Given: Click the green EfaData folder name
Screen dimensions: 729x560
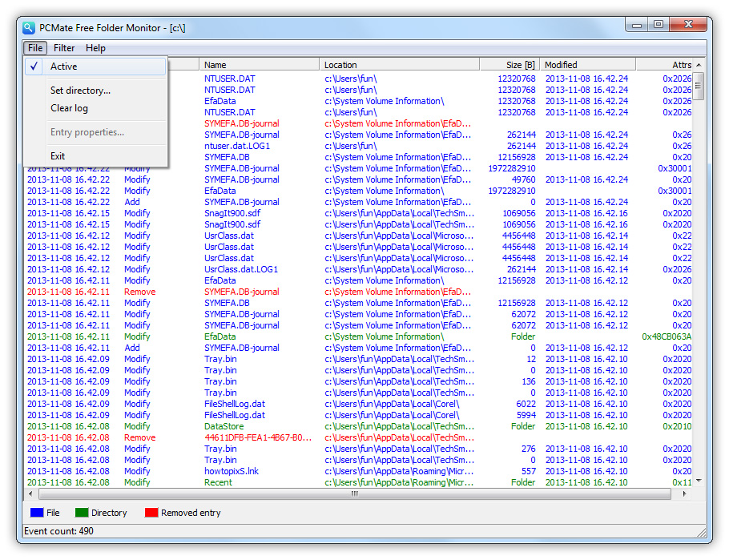Looking at the screenshot, I should click(x=220, y=336).
